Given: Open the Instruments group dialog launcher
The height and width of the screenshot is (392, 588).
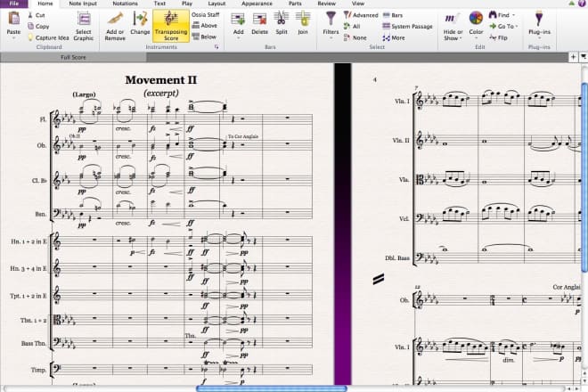Looking at the screenshot, I should pos(216,47).
